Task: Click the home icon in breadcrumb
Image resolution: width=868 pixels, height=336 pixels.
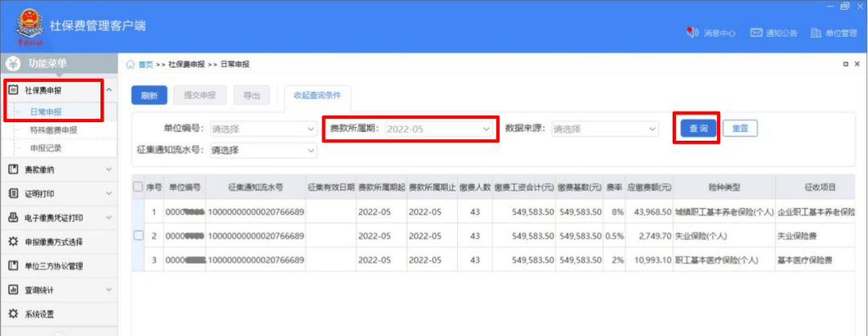Action: click(x=131, y=64)
